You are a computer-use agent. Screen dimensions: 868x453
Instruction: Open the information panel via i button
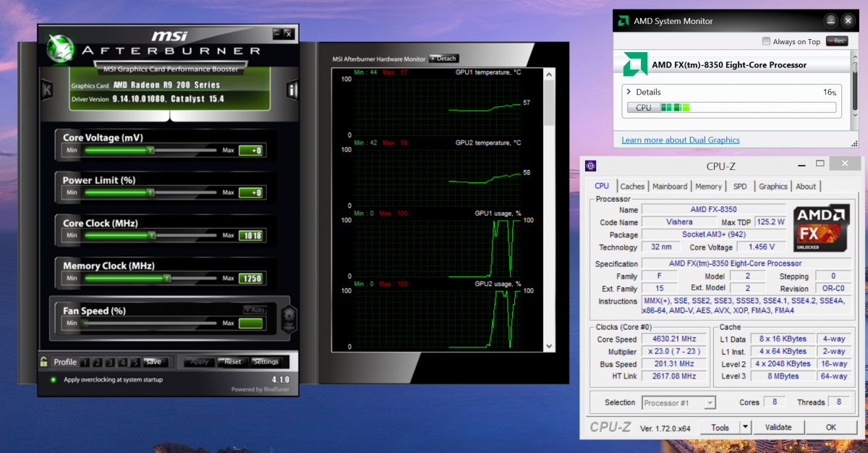292,90
